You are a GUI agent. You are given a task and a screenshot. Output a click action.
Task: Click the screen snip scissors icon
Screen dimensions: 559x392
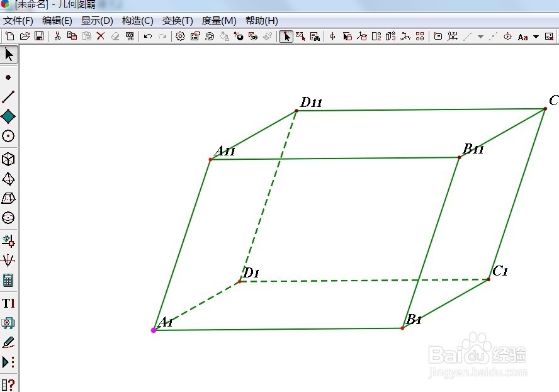tap(130, 36)
